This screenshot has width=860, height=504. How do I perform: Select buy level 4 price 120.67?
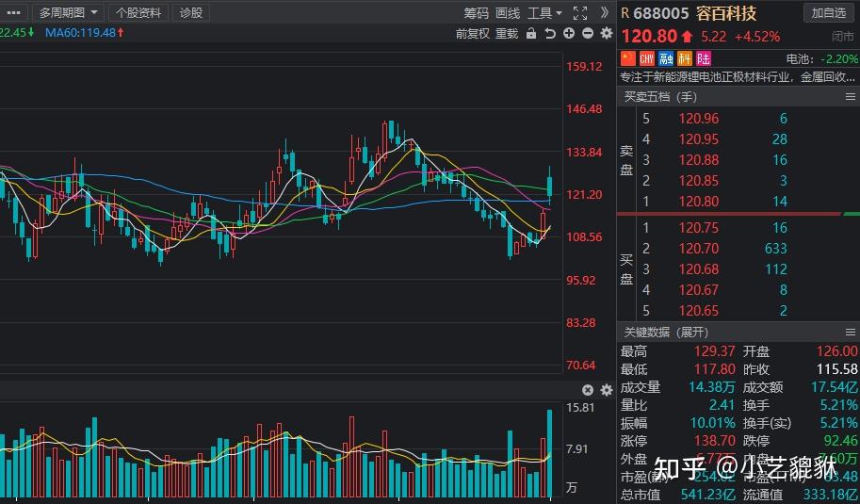pyautogui.click(x=698, y=290)
